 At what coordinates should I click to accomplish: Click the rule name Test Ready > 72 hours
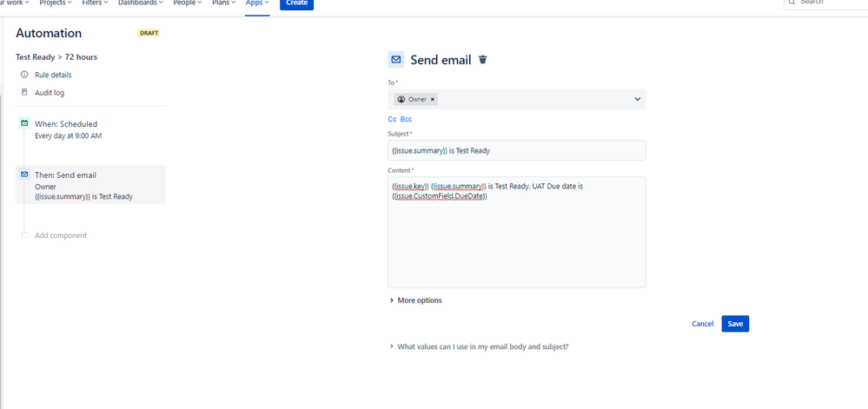(x=56, y=57)
